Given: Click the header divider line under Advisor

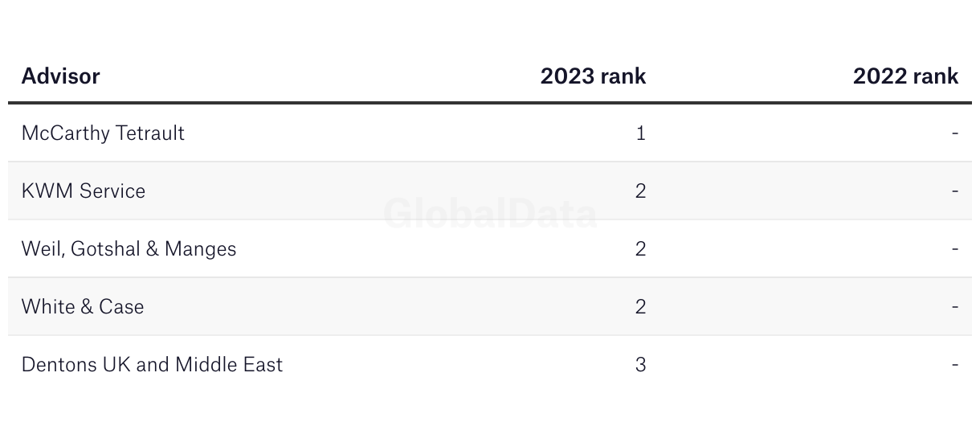Looking at the screenshot, I should (x=490, y=103).
